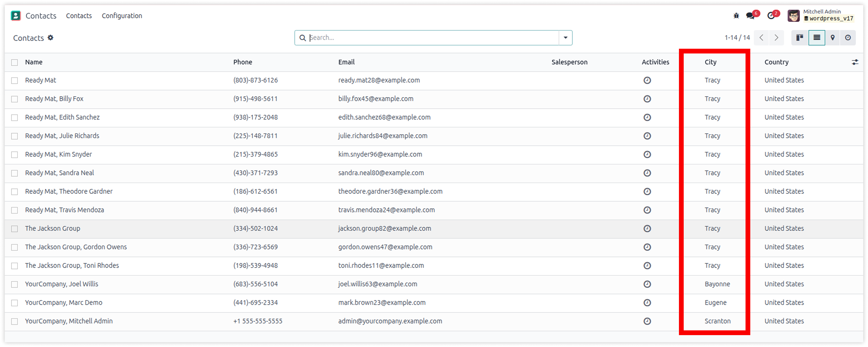Switch to Activity view
The width and height of the screenshot is (868, 347).
tap(848, 38)
